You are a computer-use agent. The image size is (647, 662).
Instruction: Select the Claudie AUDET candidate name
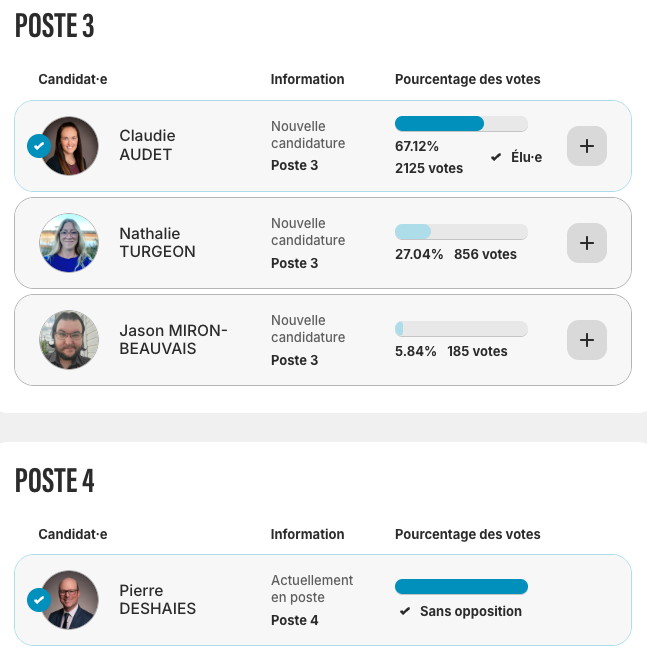tap(147, 145)
